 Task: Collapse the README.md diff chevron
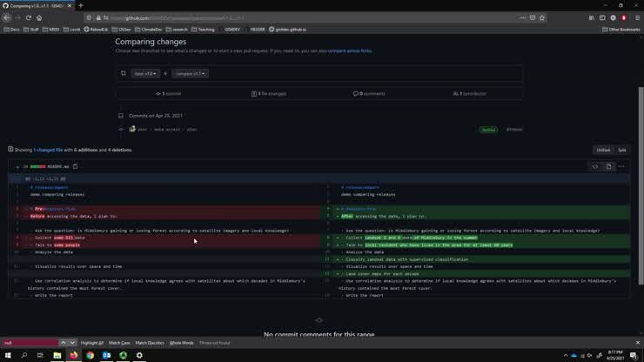17,167
